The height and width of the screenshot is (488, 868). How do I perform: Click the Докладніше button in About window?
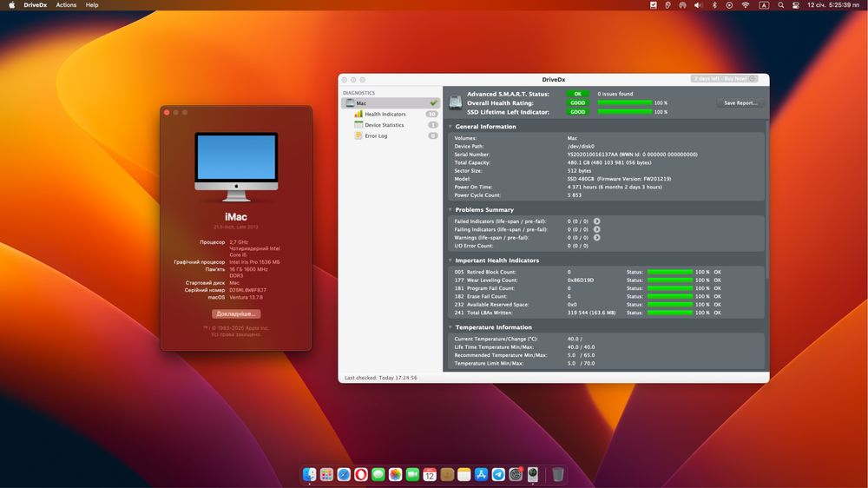point(236,313)
